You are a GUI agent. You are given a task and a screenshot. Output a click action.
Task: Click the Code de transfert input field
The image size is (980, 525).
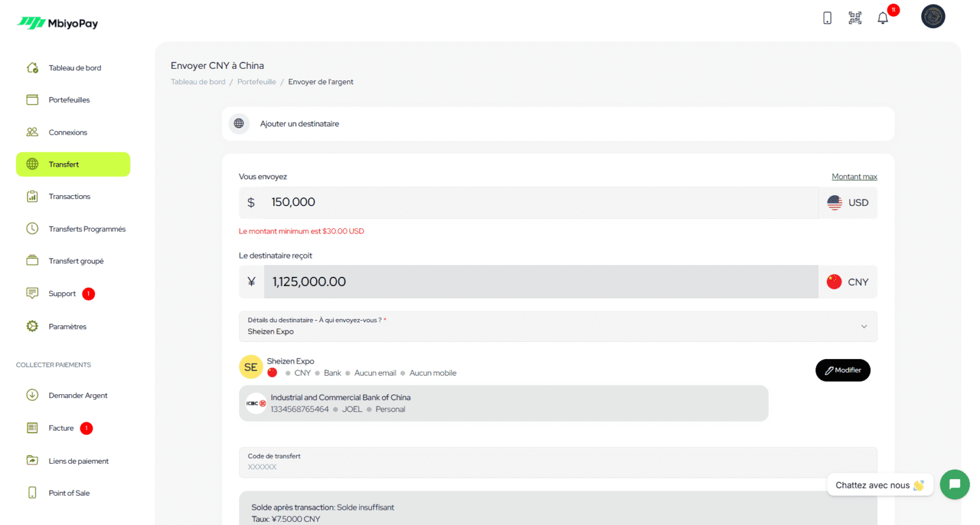pos(558,462)
